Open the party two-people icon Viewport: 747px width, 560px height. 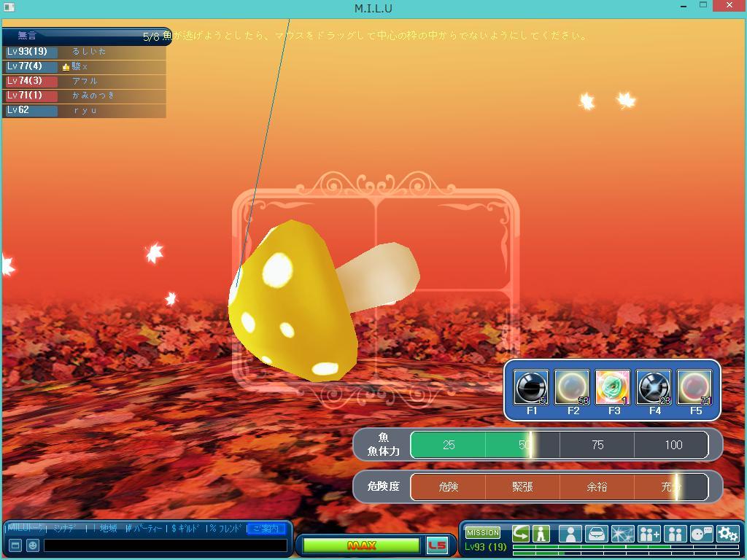675,534
